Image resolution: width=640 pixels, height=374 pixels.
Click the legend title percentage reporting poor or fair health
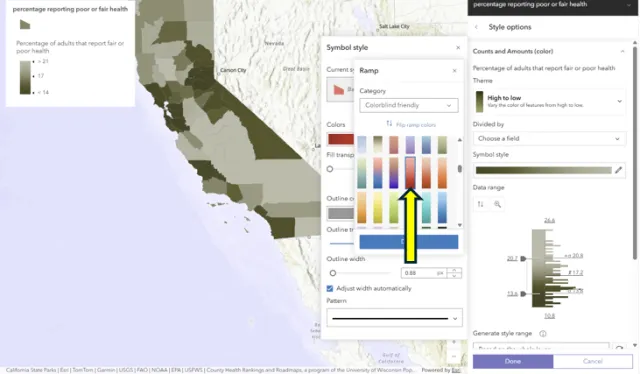pyautogui.click(x=70, y=9)
